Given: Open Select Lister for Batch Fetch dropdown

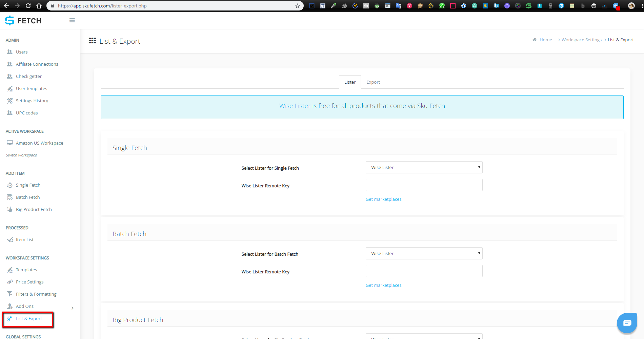Looking at the screenshot, I should 424,253.
